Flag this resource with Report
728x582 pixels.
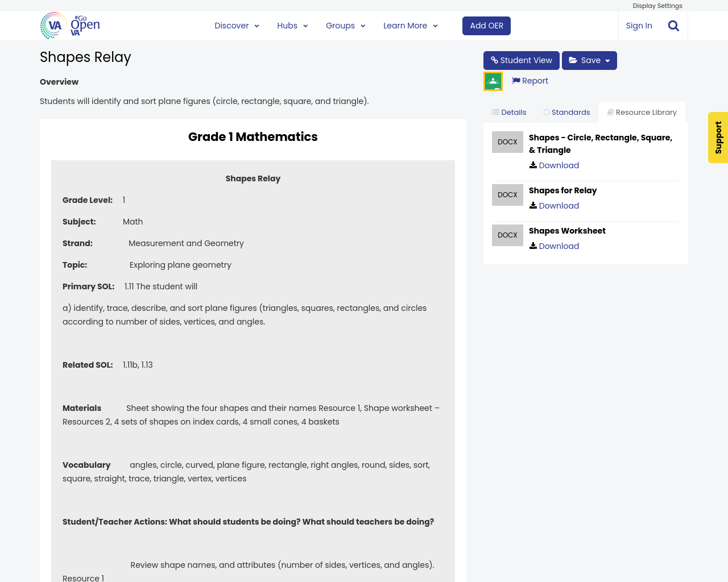(530, 81)
